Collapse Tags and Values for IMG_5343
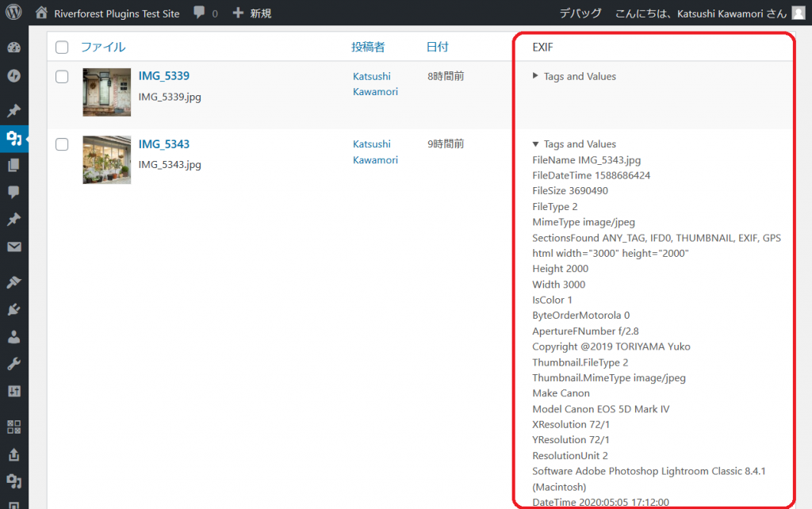The width and height of the screenshot is (812, 509). [574, 144]
